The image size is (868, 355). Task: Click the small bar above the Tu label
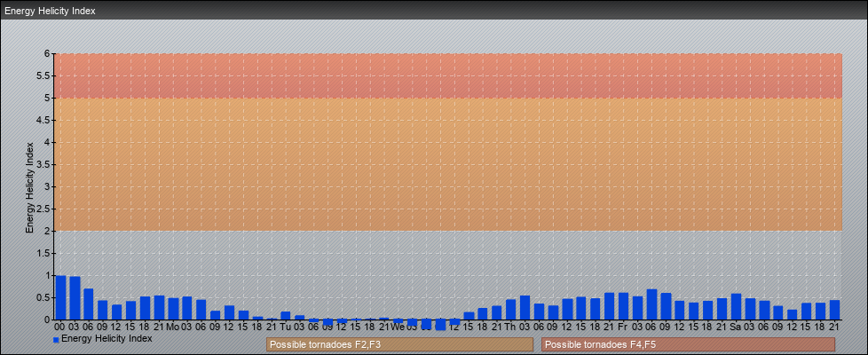click(286, 316)
